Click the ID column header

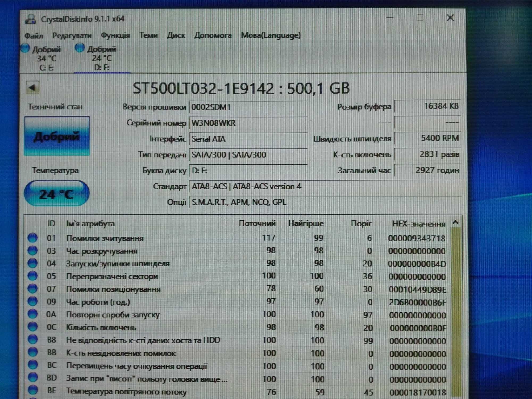(51, 223)
